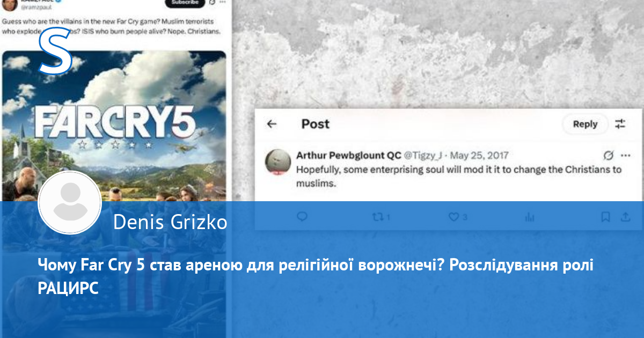This screenshot has height=338, width=644.
Task: Like the post with the heart icon
Action: pyautogui.click(x=454, y=217)
